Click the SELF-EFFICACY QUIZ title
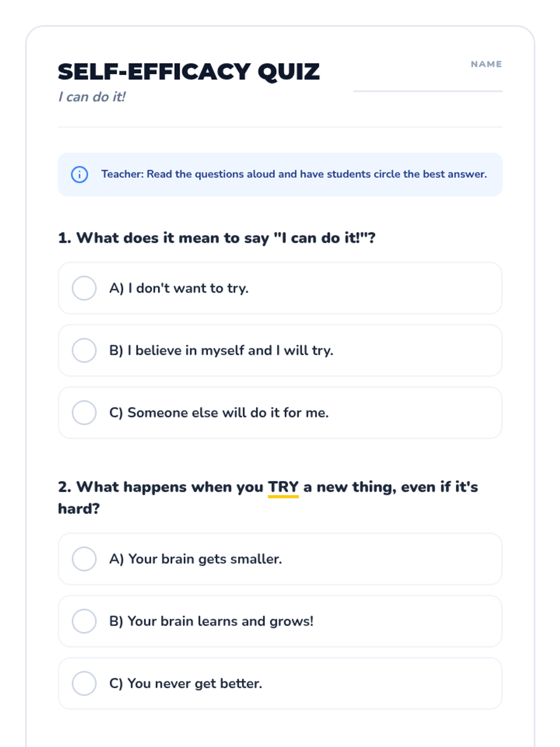This screenshot has width=560, height=747. 189,72
